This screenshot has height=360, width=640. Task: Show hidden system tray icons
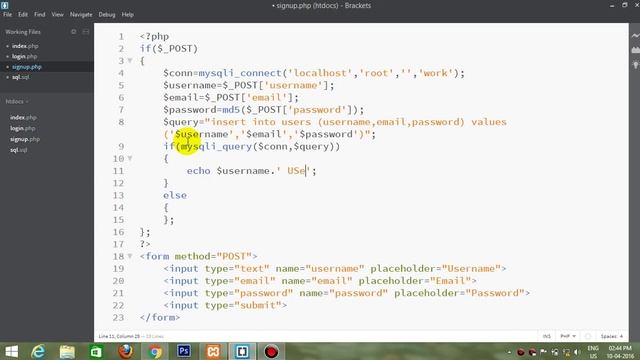click(x=509, y=352)
